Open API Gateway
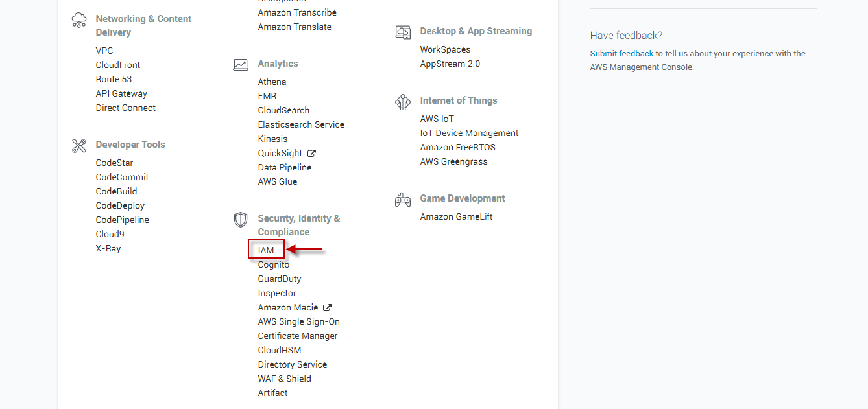Viewport: 868px width, 409px height. (x=121, y=93)
